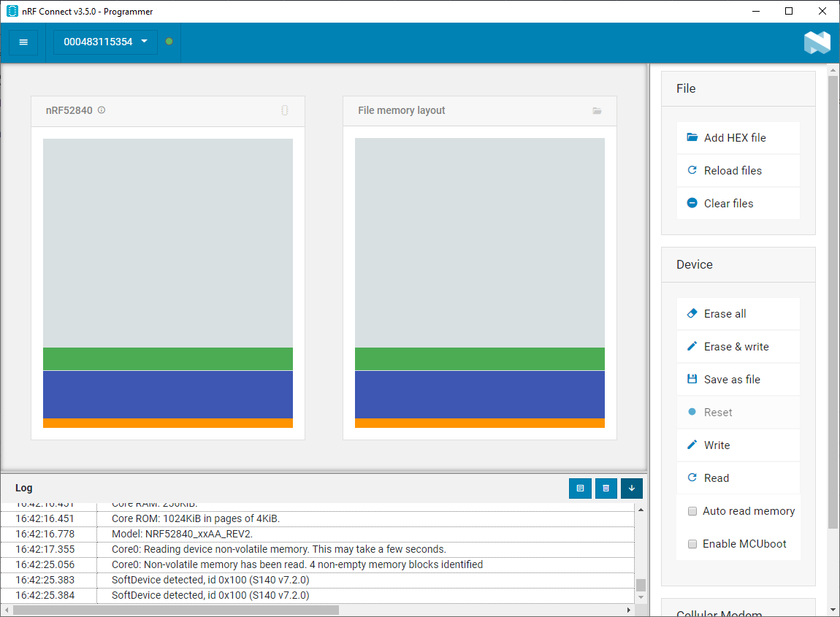
Task: Show nRF52840 device info icon
Action: 102,110
